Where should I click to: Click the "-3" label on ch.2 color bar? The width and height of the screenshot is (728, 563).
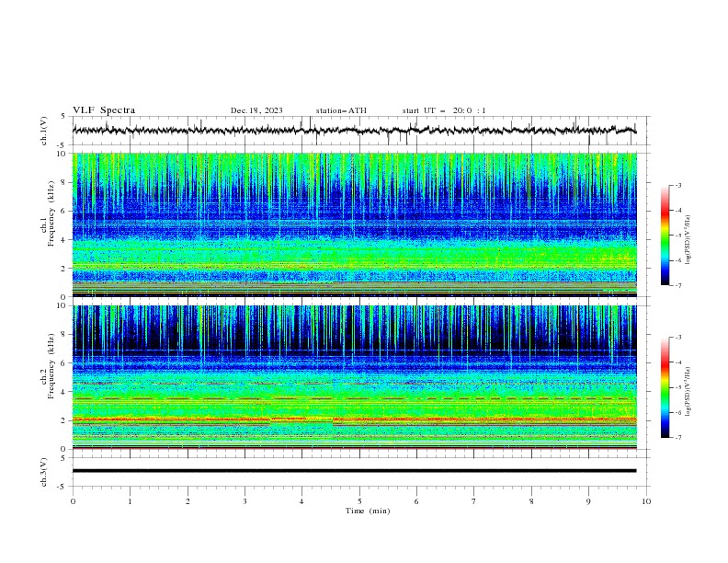[x=678, y=338]
